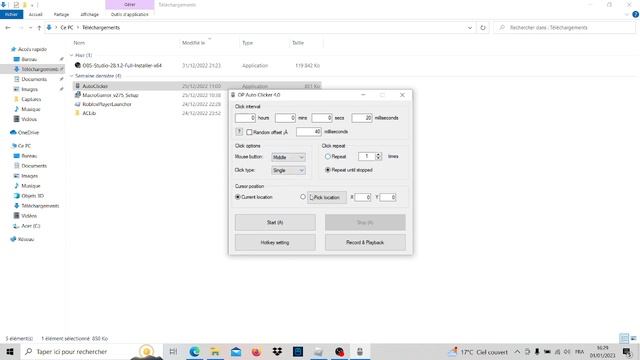Open recent locations dropdown in Explorer
Screen dimensions: 640x360
pos(30,28)
